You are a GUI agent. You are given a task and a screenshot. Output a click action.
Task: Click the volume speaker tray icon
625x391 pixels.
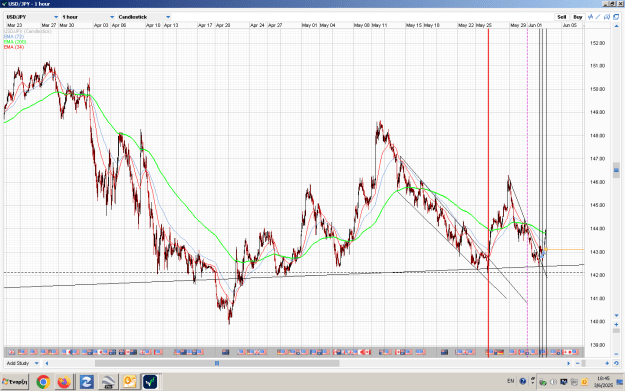point(553,382)
